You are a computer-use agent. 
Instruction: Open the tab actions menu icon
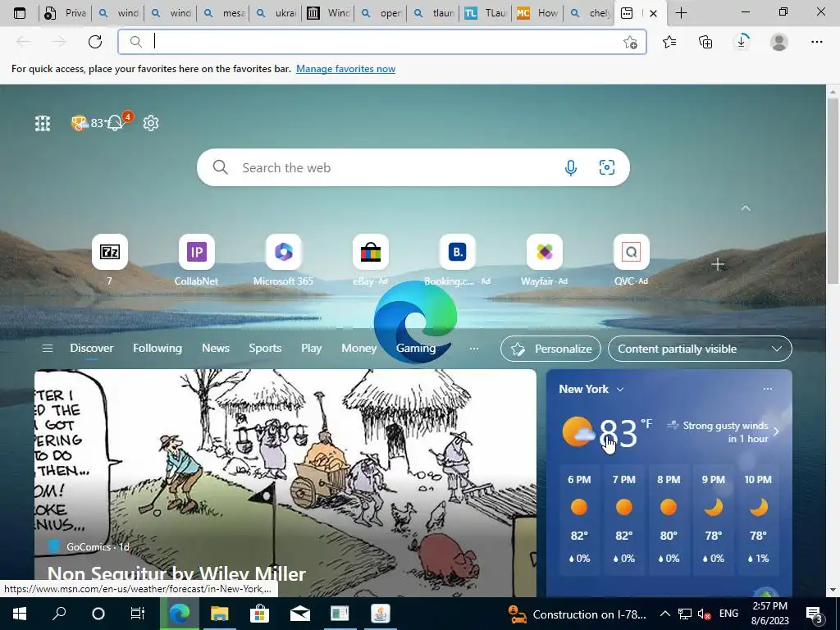click(20, 13)
